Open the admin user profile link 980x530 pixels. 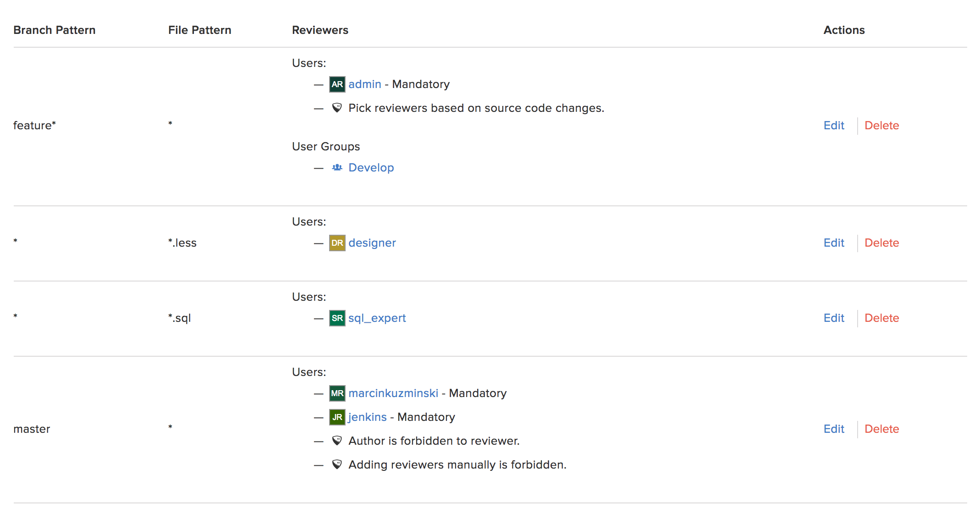(365, 84)
